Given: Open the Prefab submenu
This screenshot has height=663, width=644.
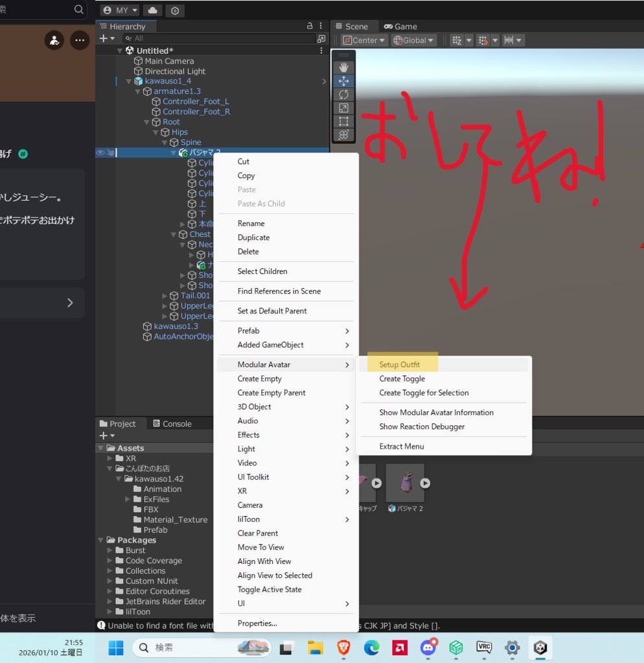Looking at the screenshot, I should point(286,331).
